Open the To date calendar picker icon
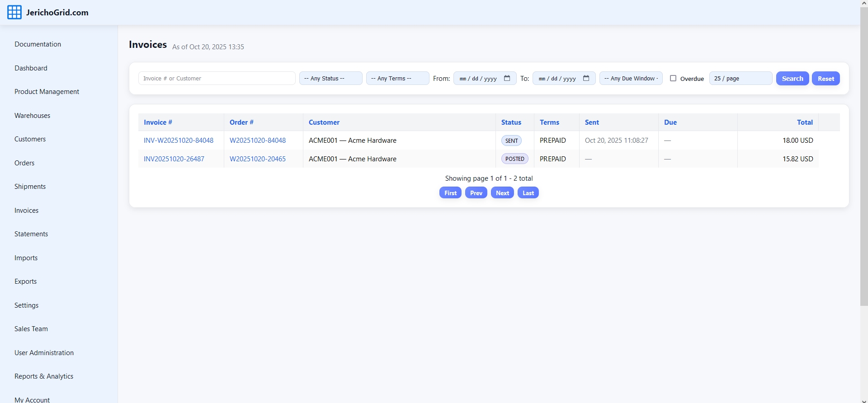Viewport: 868px width, 403px height. tap(586, 78)
